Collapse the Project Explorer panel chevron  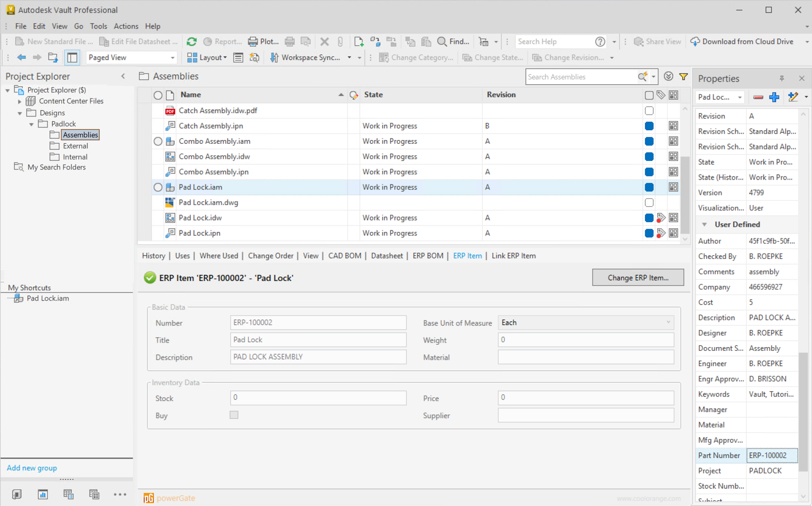(x=123, y=76)
